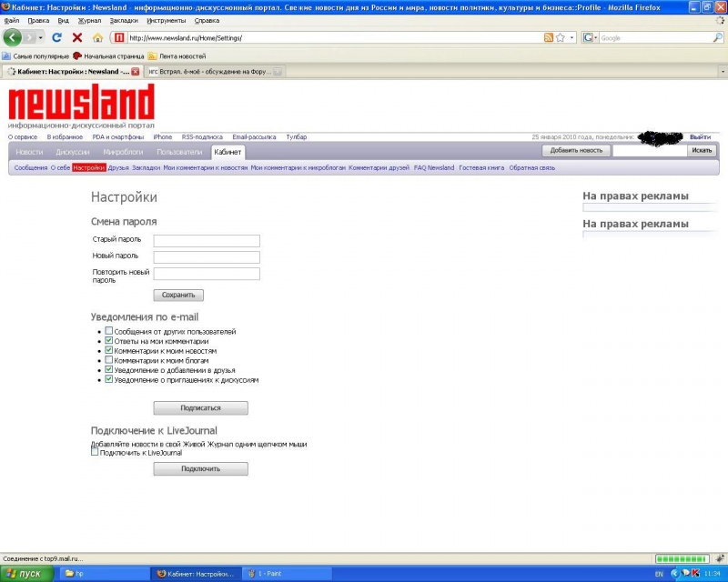The height and width of the screenshot is (582, 728).
Task: Close the Кабинет: Настройки tab
Action: coord(135,72)
